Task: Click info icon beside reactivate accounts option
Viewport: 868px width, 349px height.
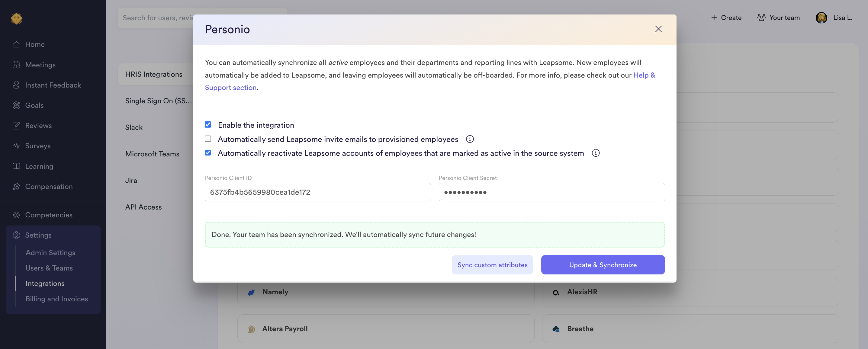Action: (595, 153)
